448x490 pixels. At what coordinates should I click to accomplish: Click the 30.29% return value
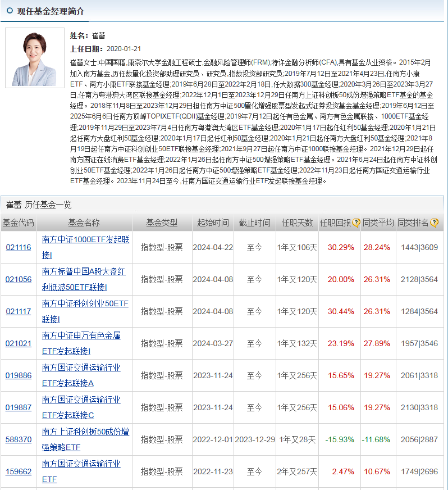341,247
